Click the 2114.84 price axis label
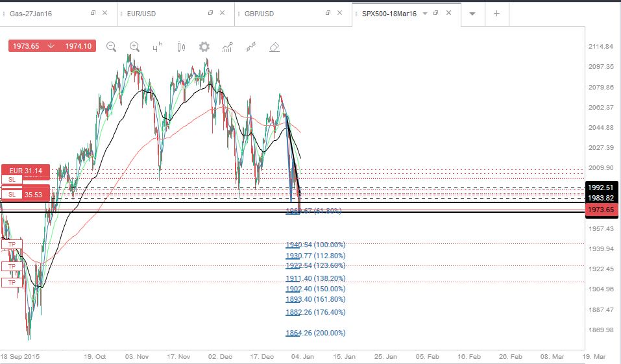 (x=601, y=46)
